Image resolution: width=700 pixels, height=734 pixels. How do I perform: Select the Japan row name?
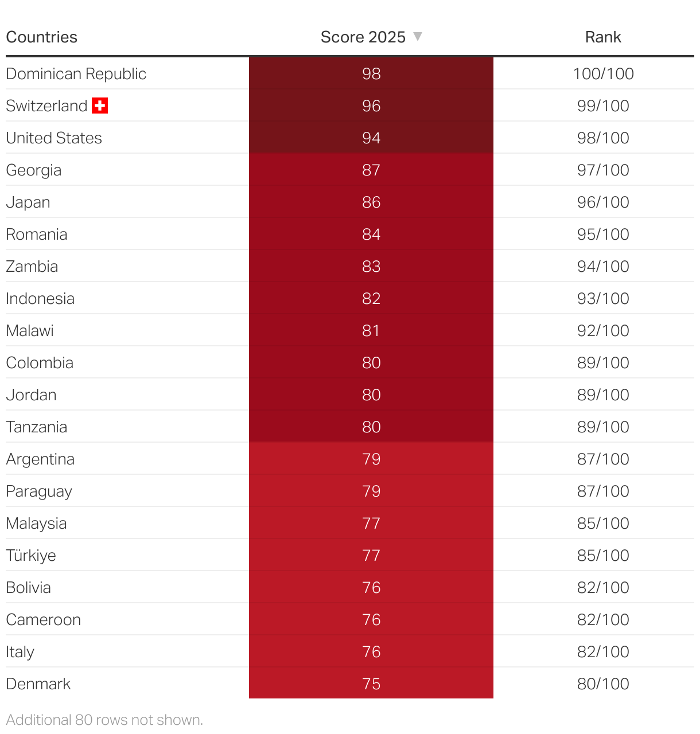[x=28, y=202]
